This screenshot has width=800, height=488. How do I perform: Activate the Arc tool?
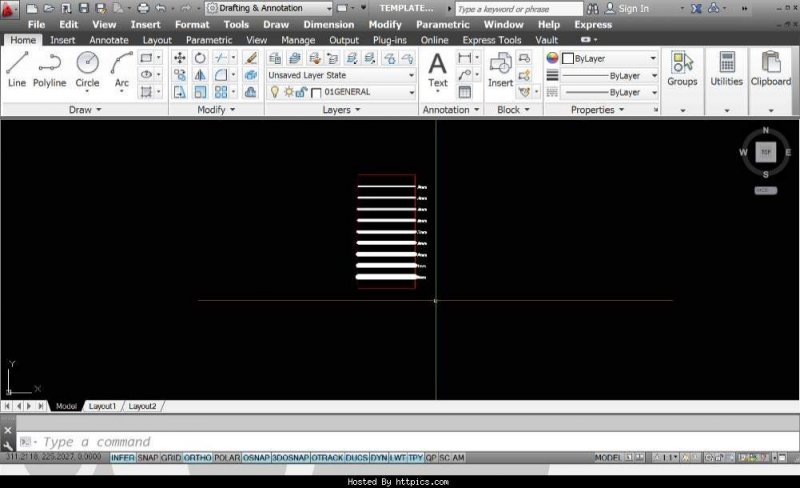coord(122,70)
